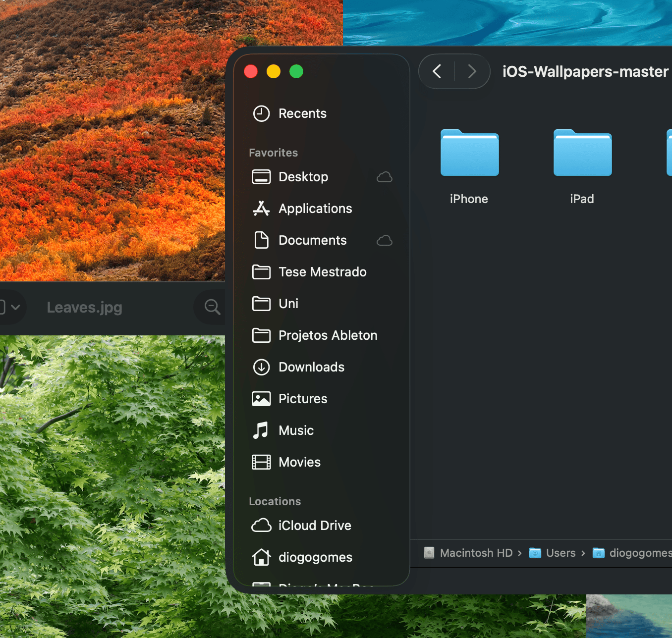This screenshot has width=672, height=638.
Task: Open the diogogomes home folder
Action: [x=315, y=557]
